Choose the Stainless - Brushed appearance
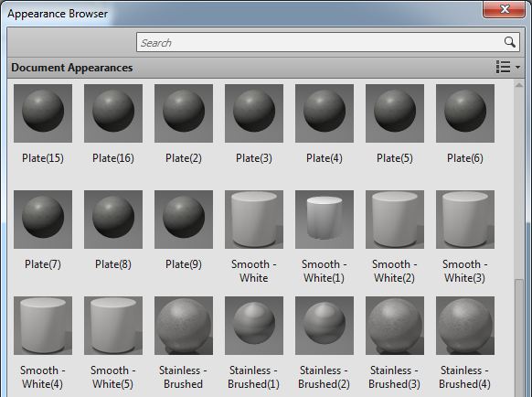The image size is (532, 397). pos(184,326)
